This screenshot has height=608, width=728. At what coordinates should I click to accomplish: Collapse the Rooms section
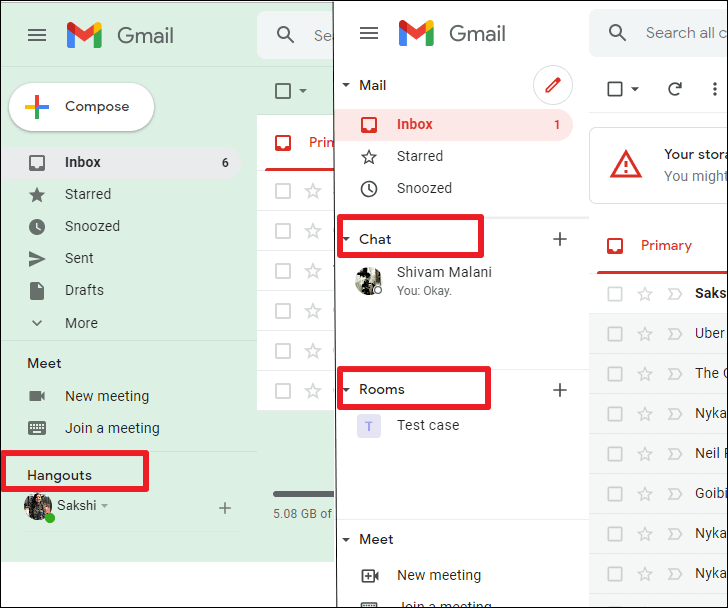pyautogui.click(x=346, y=389)
